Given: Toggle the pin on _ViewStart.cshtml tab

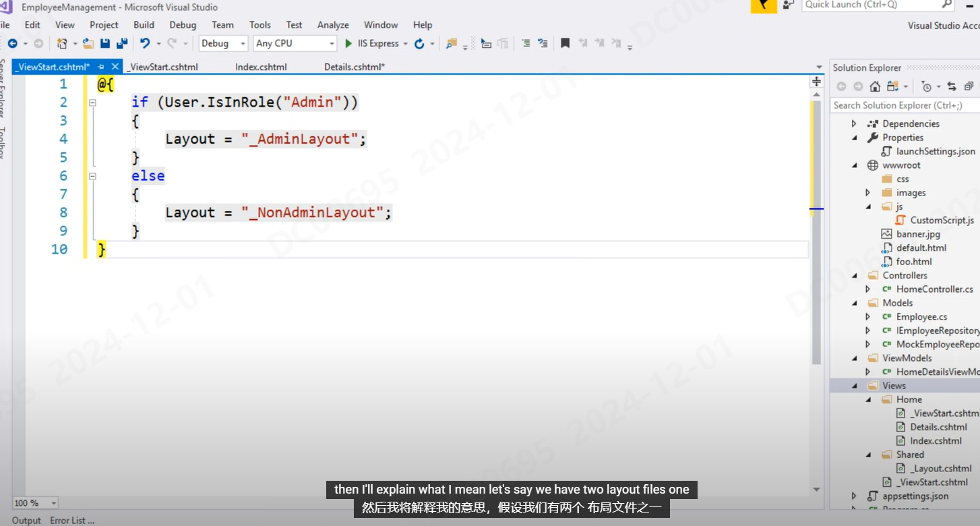Looking at the screenshot, I should pyautogui.click(x=101, y=67).
